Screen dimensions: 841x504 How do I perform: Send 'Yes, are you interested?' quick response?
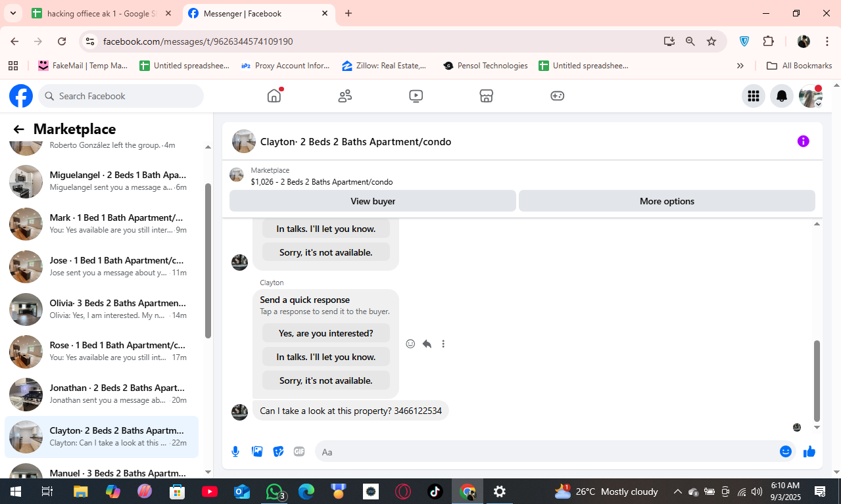click(326, 333)
